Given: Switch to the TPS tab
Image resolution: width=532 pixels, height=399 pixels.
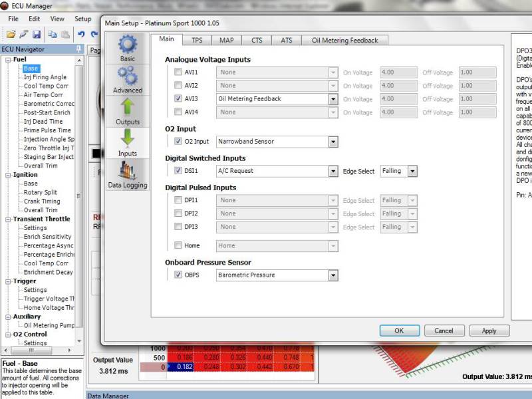Looking at the screenshot, I should 197,40.
